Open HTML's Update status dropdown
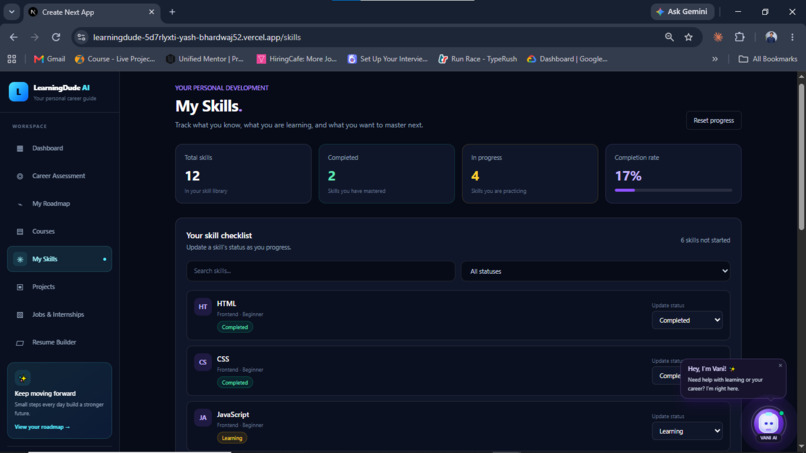Image resolution: width=806 pixels, height=453 pixels. [x=687, y=320]
